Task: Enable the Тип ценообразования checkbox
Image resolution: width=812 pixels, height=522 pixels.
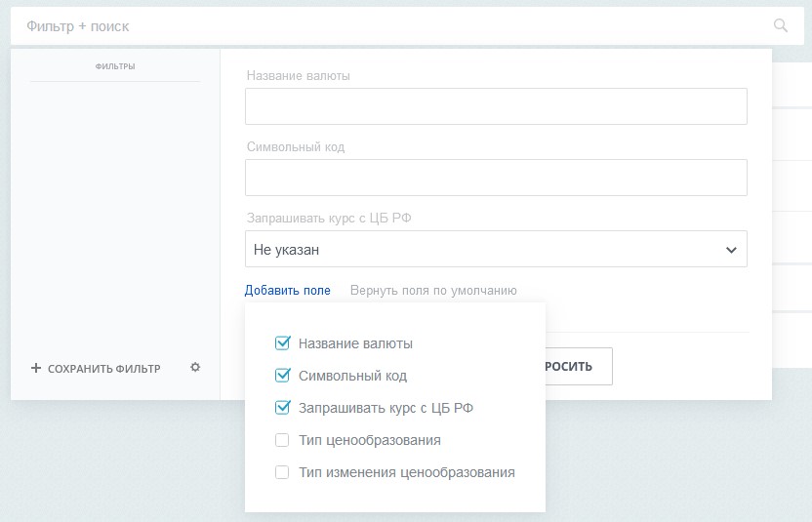Action: click(x=282, y=440)
